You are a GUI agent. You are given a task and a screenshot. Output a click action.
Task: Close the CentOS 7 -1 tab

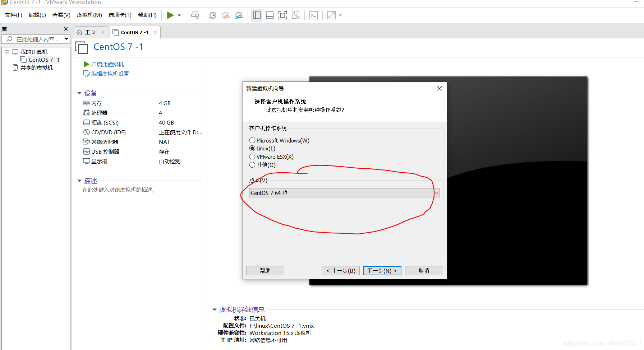coord(155,32)
